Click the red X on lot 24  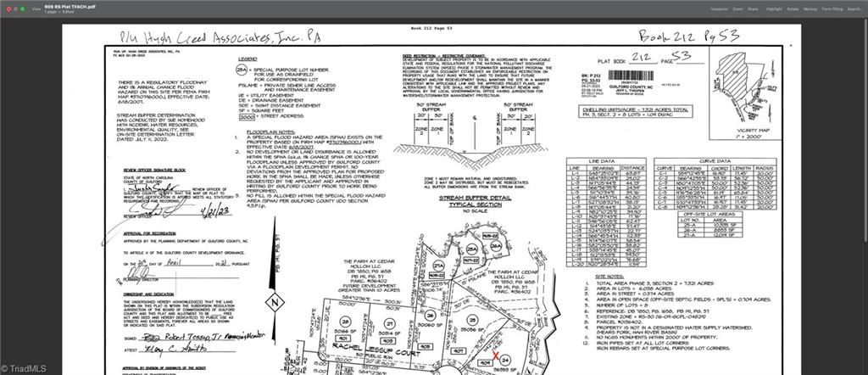click(496, 355)
